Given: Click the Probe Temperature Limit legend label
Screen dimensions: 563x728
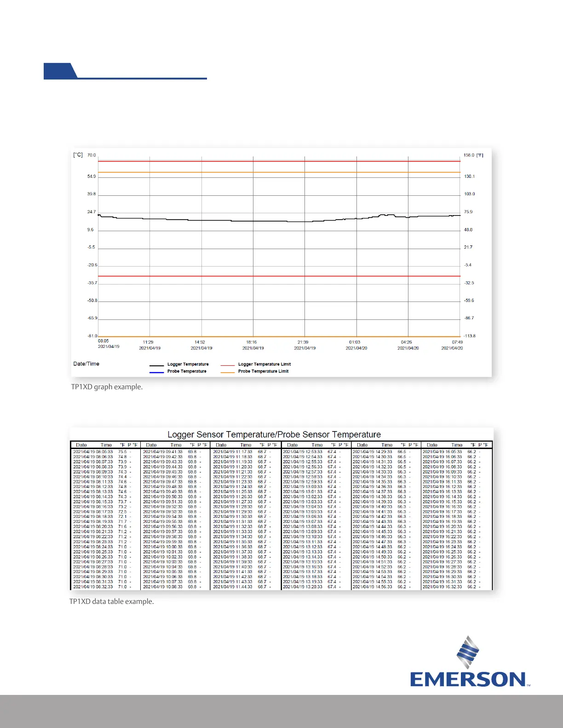Looking at the screenshot, I should point(263,371).
